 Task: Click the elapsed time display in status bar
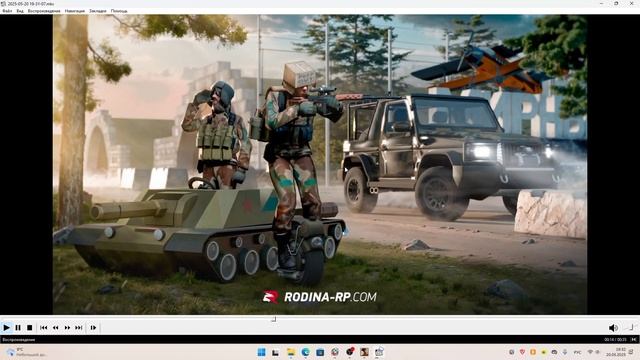pos(616,340)
